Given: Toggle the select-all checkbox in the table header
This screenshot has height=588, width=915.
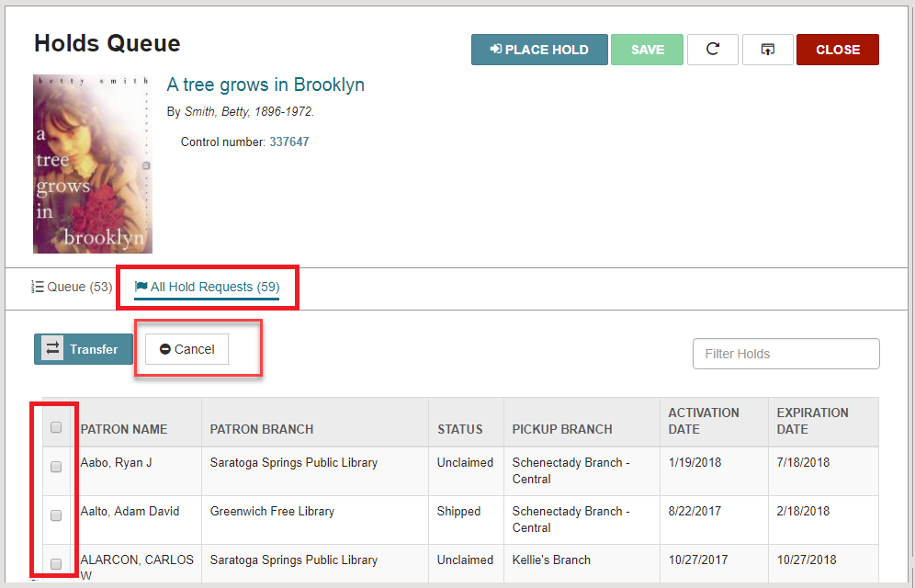Looking at the screenshot, I should pyautogui.click(x=56, y=427).
